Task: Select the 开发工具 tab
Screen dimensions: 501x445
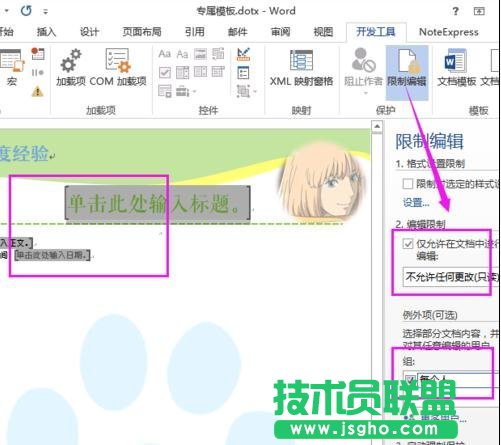Action: tap(376, 32)
